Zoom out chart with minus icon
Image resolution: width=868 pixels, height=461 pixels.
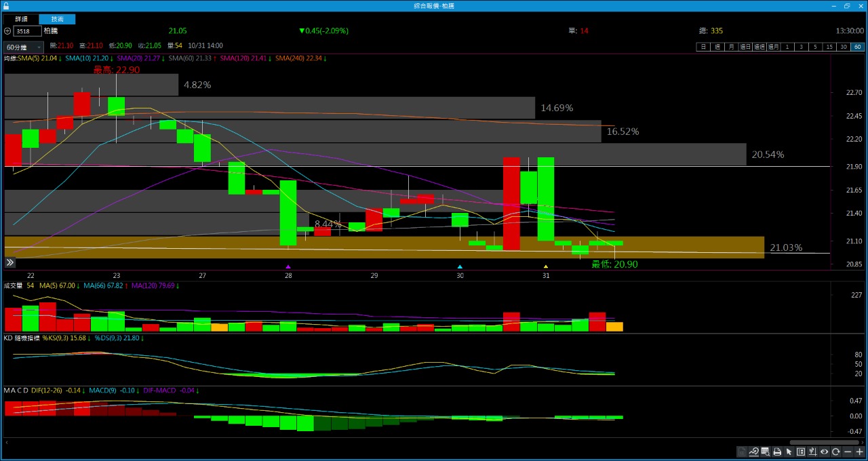pyautogui.click(x=848, y=452)
